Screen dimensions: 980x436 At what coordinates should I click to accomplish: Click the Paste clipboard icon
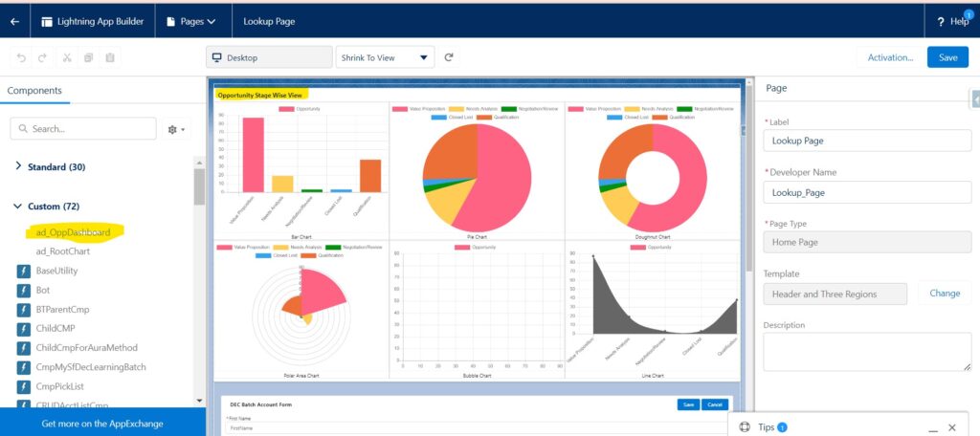coord(110,57)
